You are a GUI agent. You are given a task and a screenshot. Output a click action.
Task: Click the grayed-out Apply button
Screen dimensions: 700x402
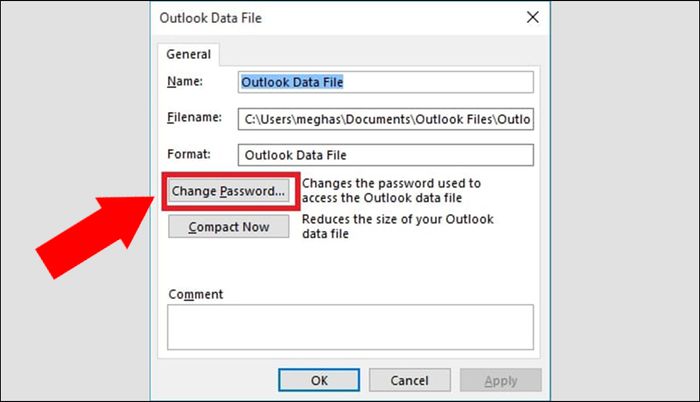500,380
